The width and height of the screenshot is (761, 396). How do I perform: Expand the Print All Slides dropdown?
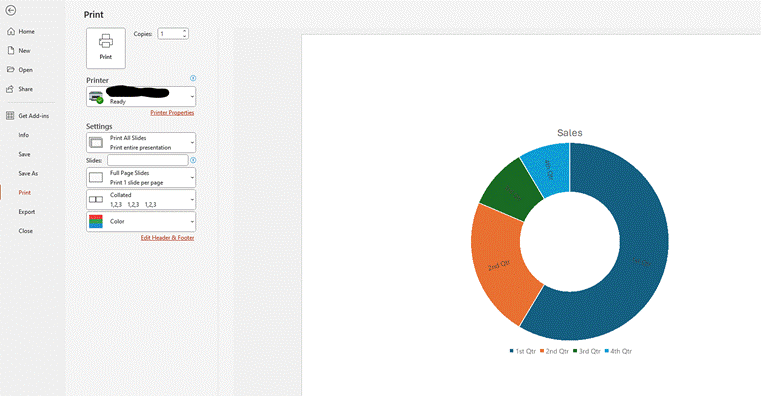click(x=141, y=143)
